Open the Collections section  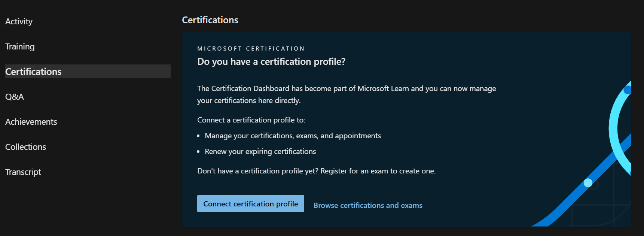[x=25, y=147]
